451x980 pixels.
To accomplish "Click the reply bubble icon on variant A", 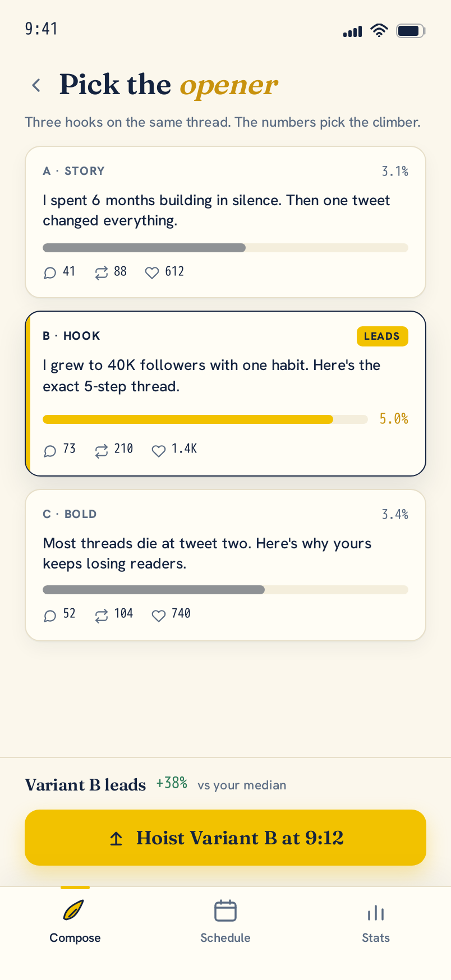I will [50, 272].
